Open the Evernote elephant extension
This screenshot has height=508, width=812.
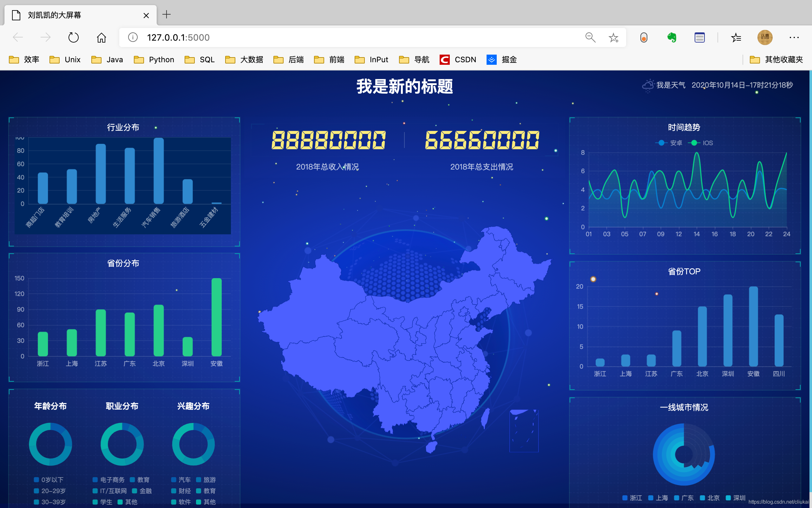click(671, 37)
